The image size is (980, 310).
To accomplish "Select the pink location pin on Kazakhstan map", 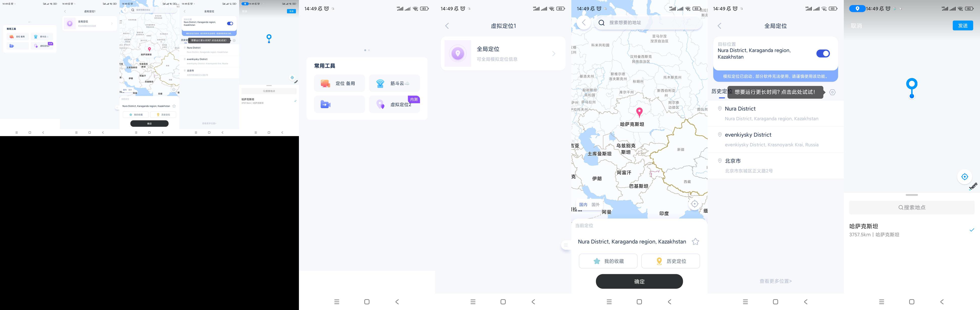I will [x=639, y=112].
